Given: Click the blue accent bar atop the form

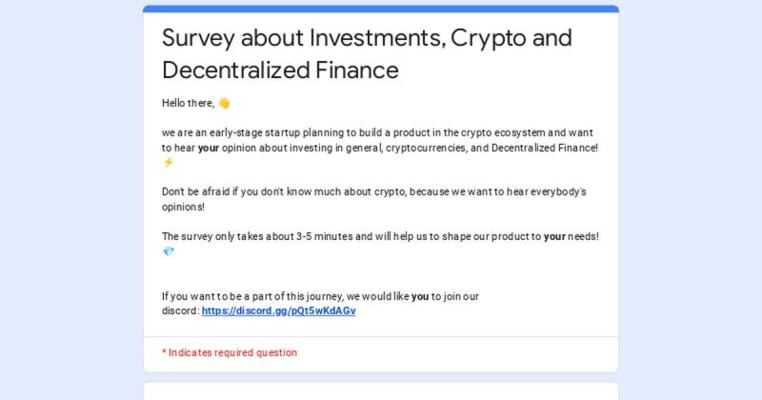Looking at the screenshot, I should click(380, 9).
